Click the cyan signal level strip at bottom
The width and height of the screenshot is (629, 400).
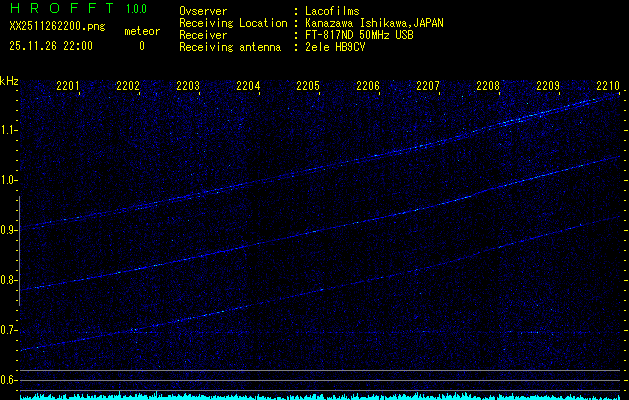click(320, 396)
